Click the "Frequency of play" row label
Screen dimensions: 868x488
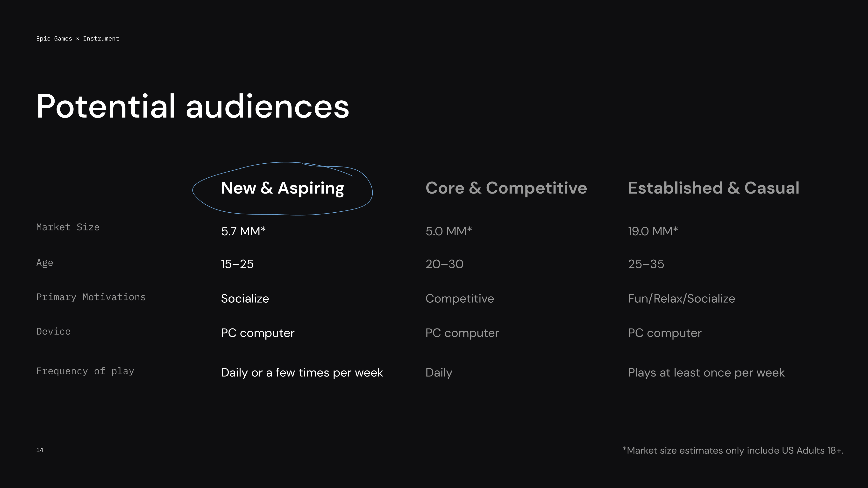(x=85, y=371)
